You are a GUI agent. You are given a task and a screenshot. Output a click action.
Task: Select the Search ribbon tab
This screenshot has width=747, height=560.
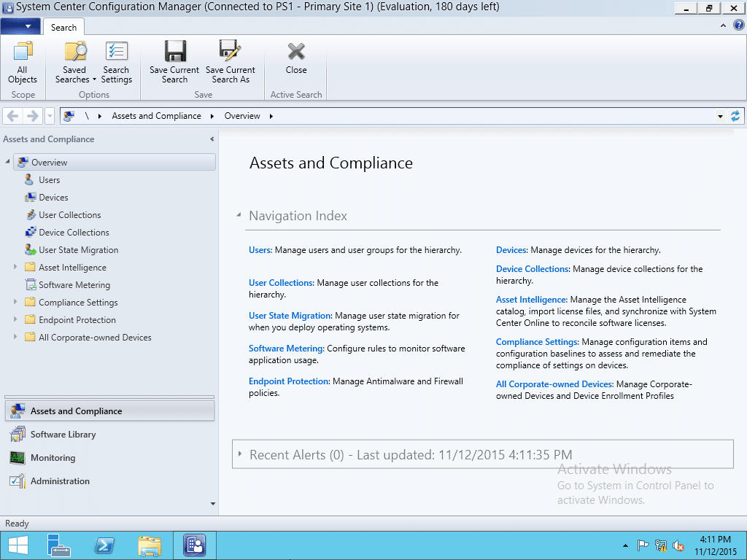pos(63,27)
